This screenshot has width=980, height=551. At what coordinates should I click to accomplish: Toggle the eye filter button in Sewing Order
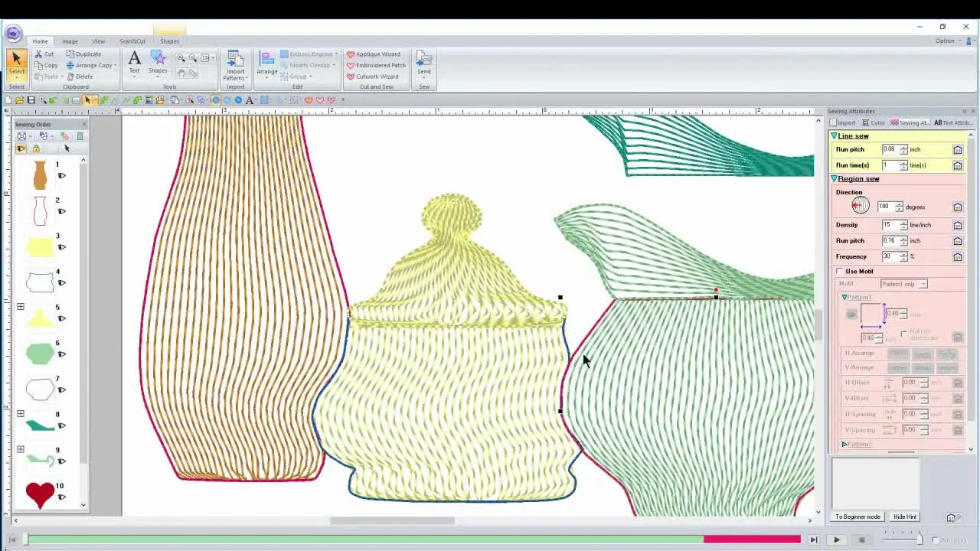click(x=21, y=148)
